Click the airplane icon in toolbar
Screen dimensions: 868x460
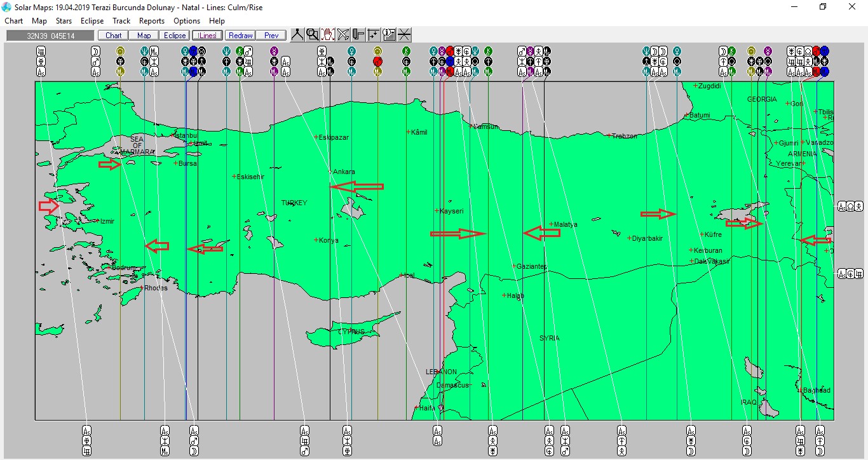coord(343,35)
